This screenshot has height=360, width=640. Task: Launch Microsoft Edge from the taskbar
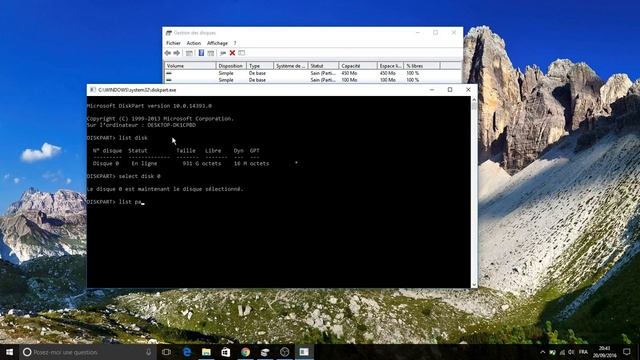[187, 352]
